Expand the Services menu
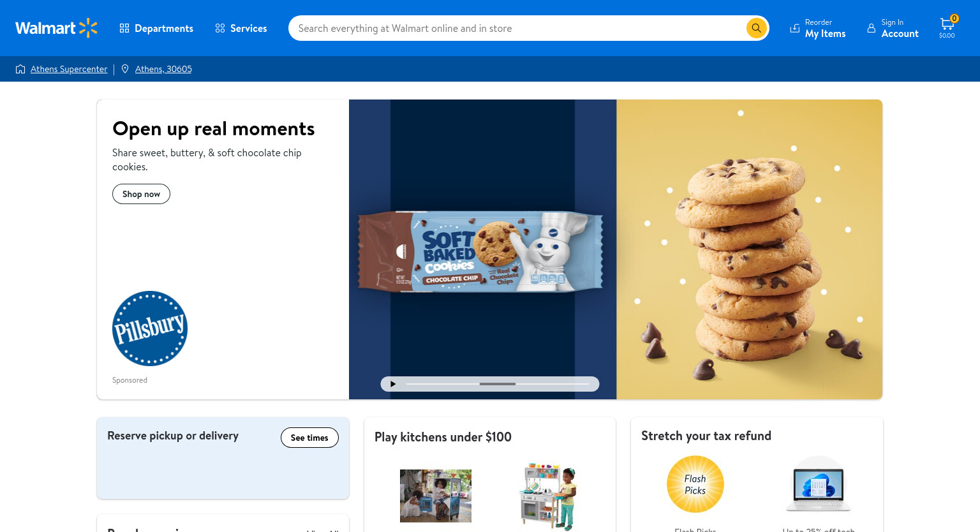This screenshot has height=532, width=980. 241,28
